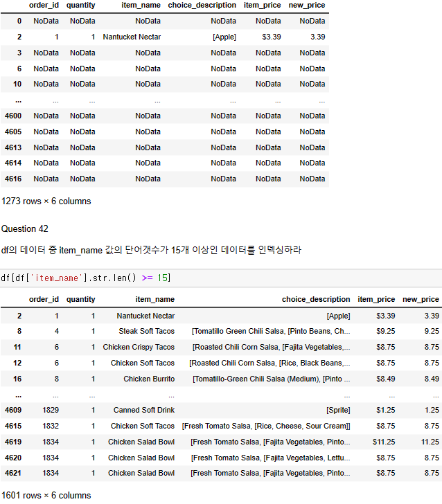
Task: Click the top table 'quantity' column header
Action: tap(81, 5)
